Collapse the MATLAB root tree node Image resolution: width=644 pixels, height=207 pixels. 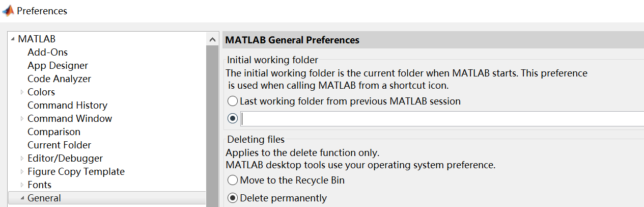coord(13,39)
